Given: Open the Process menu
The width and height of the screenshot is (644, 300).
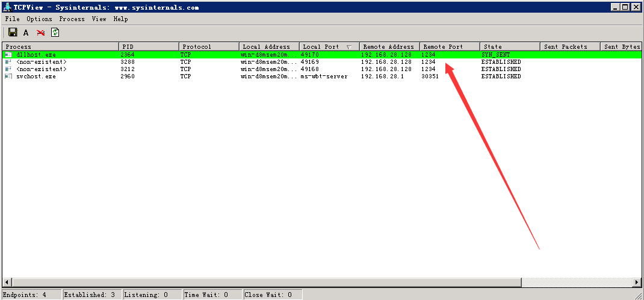Looking at the screenshot, I should [x=72, y=19].
